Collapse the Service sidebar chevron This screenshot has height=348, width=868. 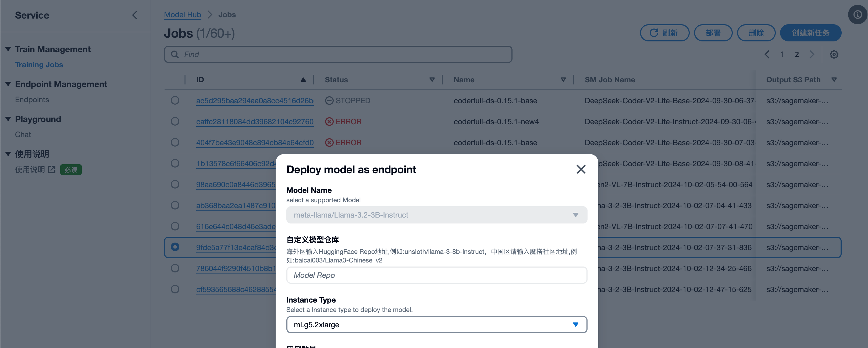click(x=134, y=15)
